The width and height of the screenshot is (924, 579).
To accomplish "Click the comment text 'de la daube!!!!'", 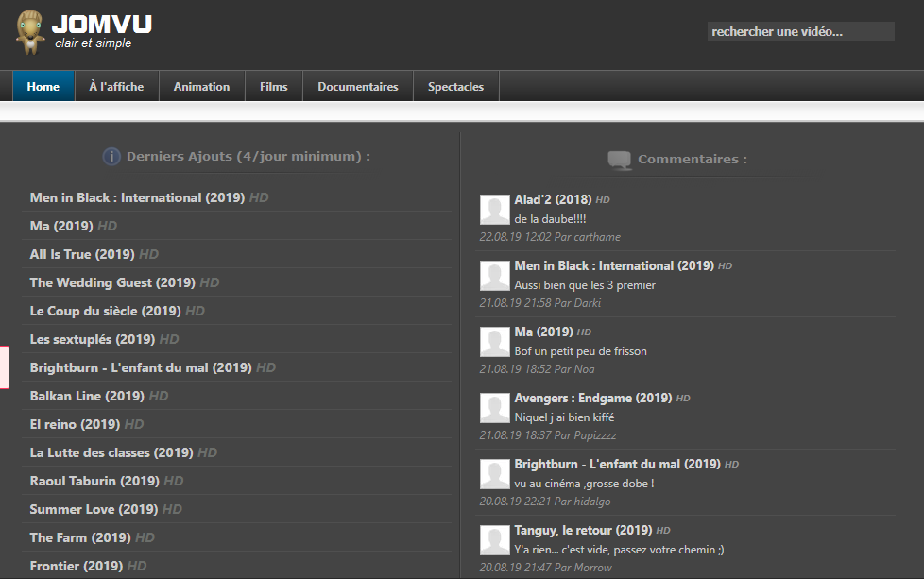I will coord(550,219).
